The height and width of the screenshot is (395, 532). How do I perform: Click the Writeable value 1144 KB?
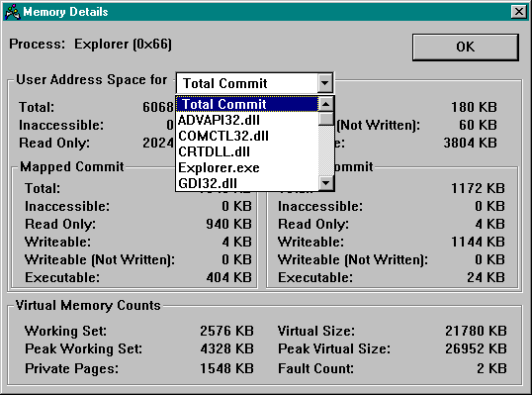(x=478, y=242)
